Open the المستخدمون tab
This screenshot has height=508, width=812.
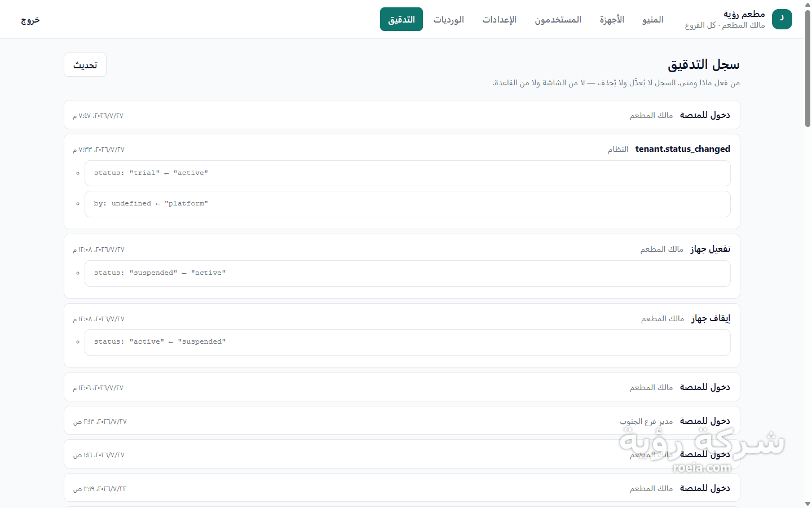coord(558,19)
